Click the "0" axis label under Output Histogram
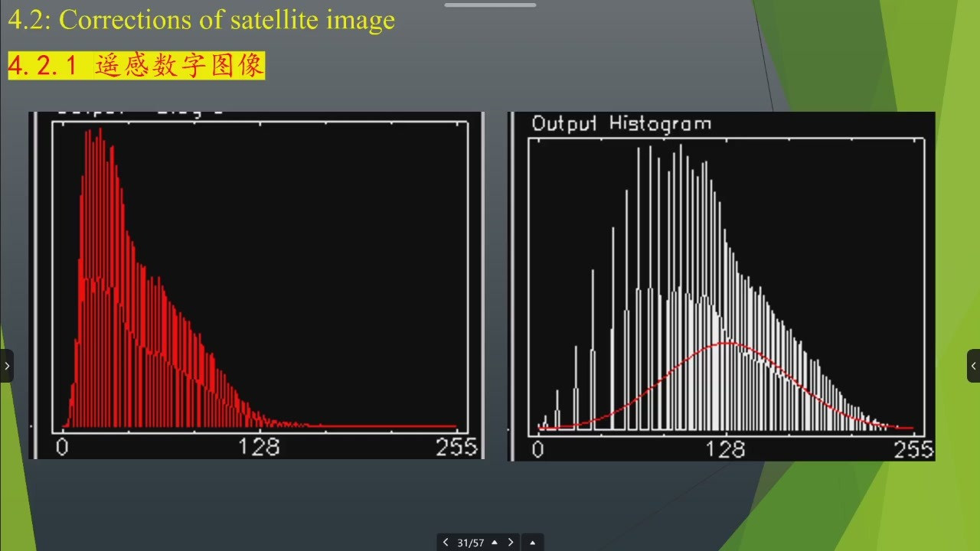The image size is (980, 551). [x=537, y=449]
